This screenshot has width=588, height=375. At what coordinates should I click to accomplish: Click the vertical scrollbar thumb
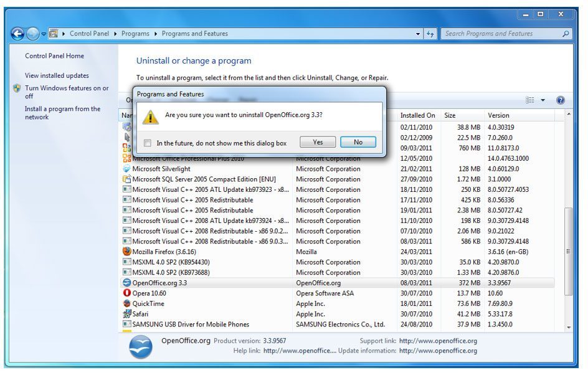(x=569, y=251)
